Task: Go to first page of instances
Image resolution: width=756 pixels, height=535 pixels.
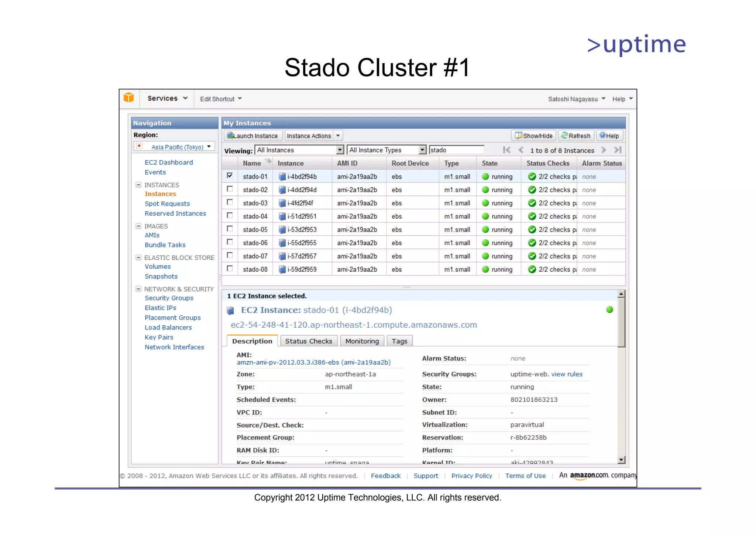Action: click(x=507, y=150)
